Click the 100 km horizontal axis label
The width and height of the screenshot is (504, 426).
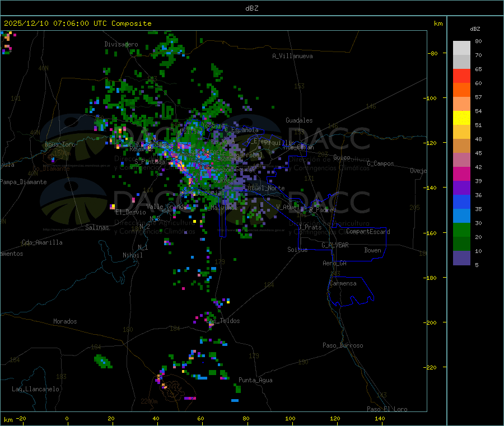(290, 418)
